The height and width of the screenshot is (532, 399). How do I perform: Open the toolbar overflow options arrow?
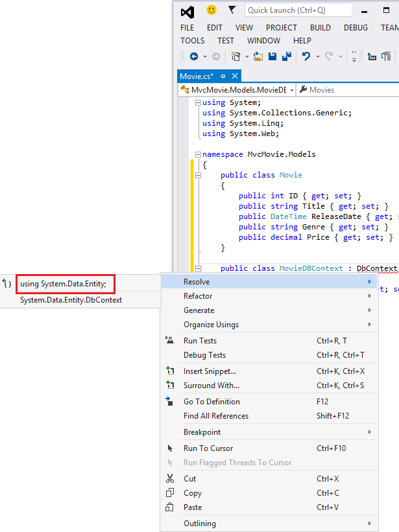point(354,56)
